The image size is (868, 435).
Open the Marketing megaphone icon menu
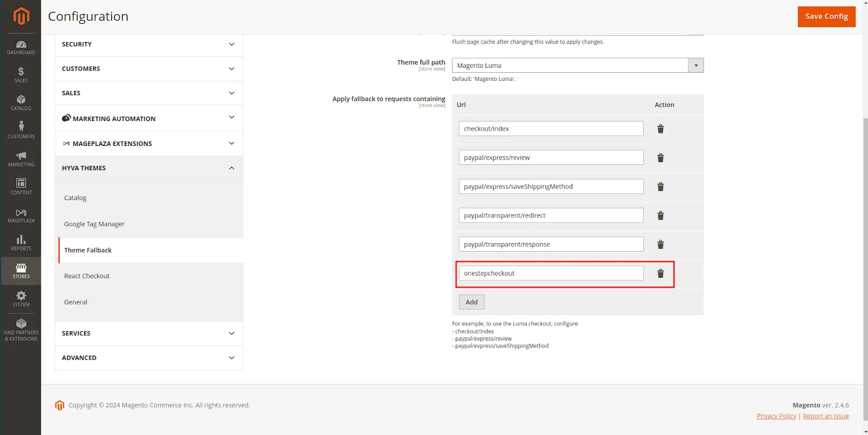click(21, 159)
